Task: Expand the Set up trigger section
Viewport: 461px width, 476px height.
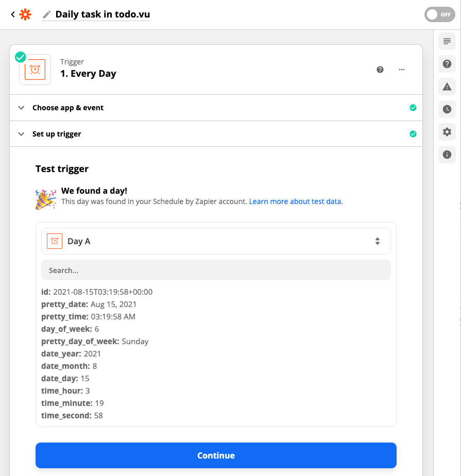Action: [x=216, y=134]
